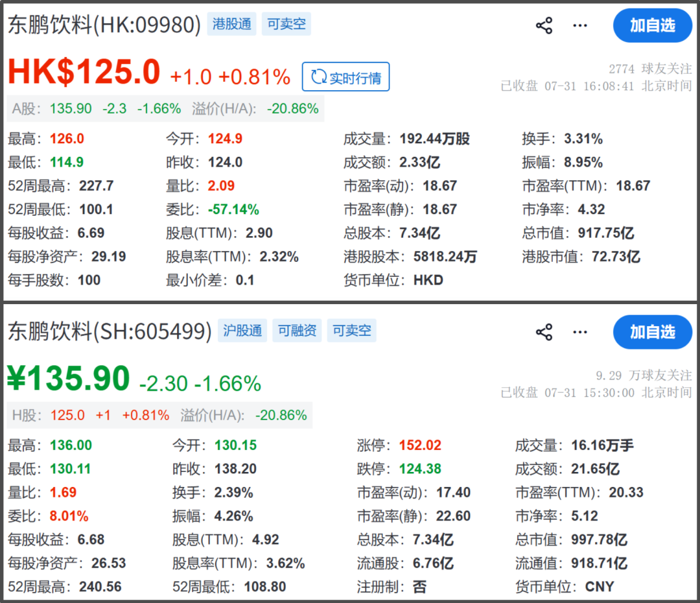Click 52周最低 108.80 value
The height and width of the screenshot is (603, 700).
pyautogui.click(x=264, y=587)
